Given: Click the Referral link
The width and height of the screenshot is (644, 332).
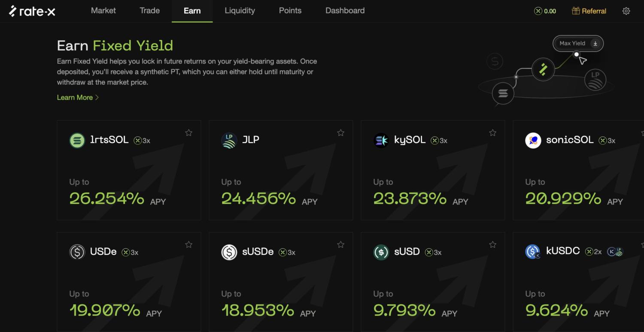Looking at the screenshot, I should pyautogui.click(x=594, y=11).
